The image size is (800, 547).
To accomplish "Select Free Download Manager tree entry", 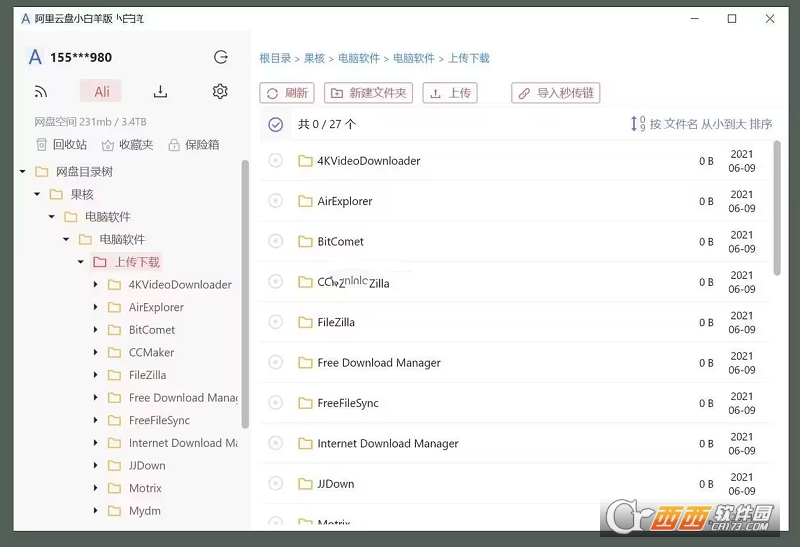I will tap(183, 397).
